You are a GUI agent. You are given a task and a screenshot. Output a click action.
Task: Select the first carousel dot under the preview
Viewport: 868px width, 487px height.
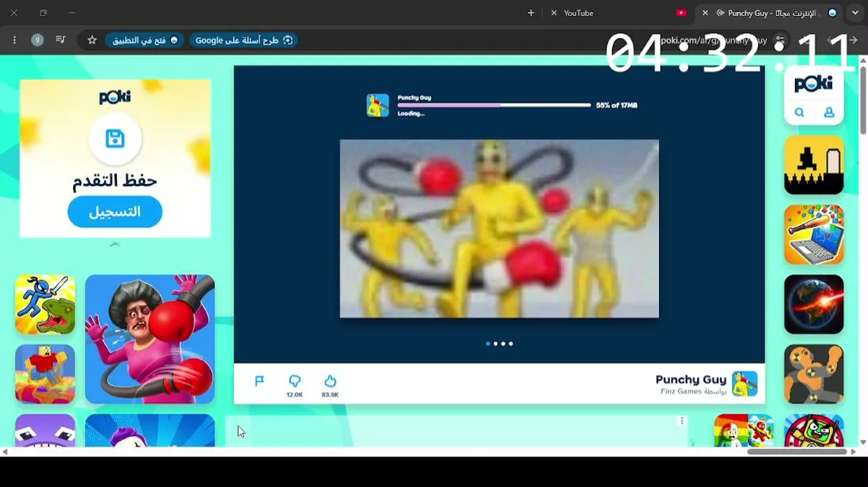coord(488,344)
